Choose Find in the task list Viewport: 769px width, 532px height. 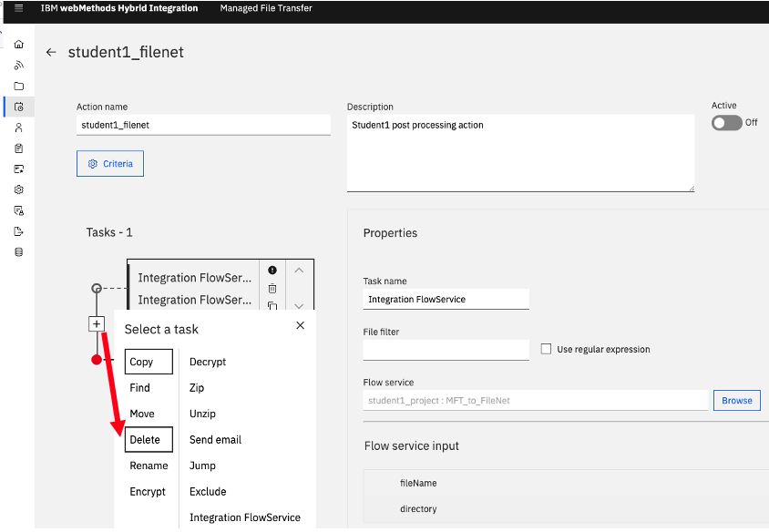click(x=139, y=388)
